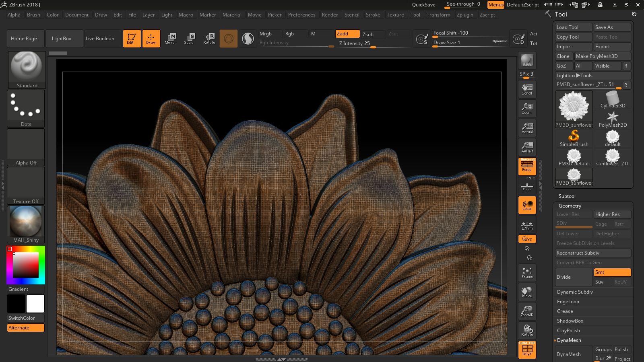
Task: Toggle Zadd sculpt mode
Action: 348,34
